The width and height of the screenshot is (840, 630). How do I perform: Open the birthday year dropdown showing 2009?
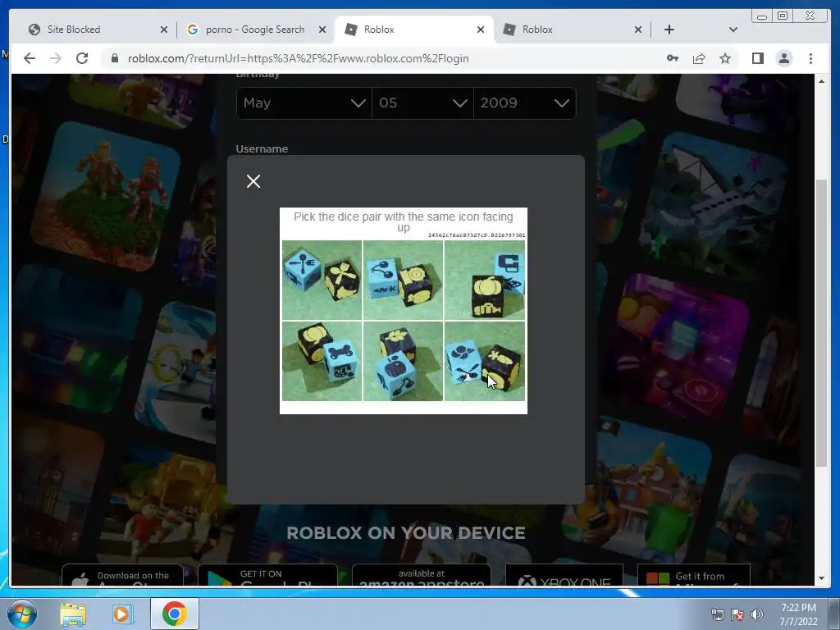pyautogui.click(x=524, y=103)
